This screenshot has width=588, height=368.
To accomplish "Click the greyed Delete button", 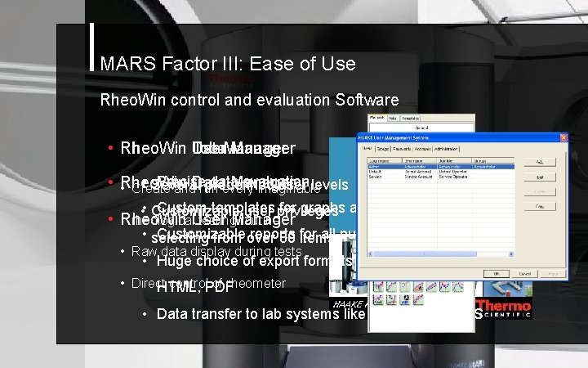I will tap(540, 192).
